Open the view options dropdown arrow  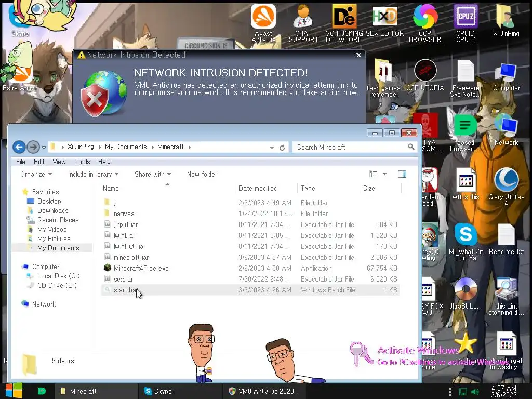tap(385, 174)
